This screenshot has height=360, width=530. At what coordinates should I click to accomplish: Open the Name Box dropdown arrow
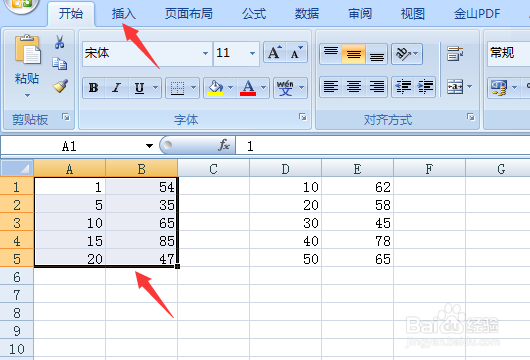149,146
